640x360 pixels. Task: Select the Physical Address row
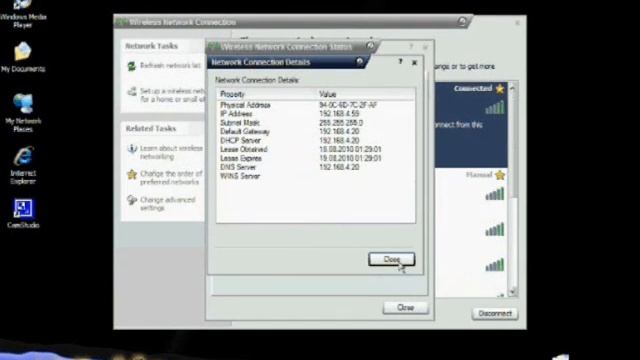click(316, 105)
